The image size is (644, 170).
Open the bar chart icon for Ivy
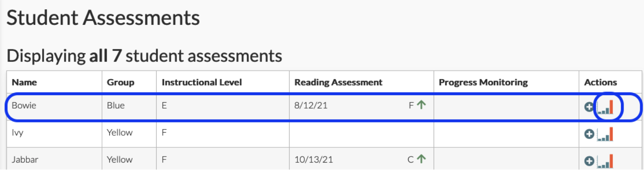point(606,134)
